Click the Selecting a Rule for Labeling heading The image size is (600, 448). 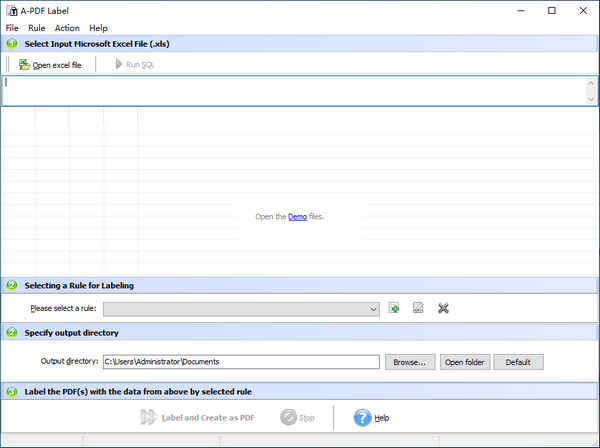point(79,285)
